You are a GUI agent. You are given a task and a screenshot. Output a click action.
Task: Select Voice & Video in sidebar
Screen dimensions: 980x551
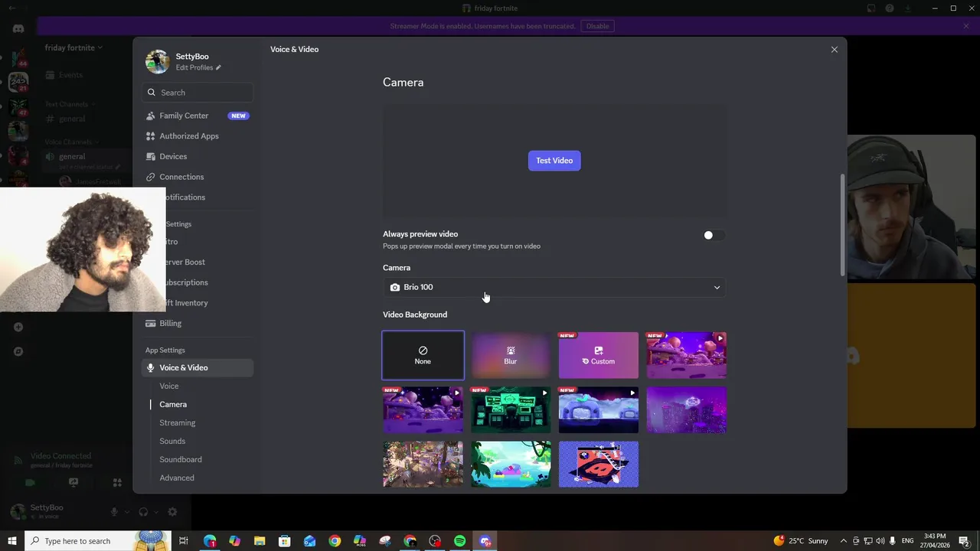point(198,367)
